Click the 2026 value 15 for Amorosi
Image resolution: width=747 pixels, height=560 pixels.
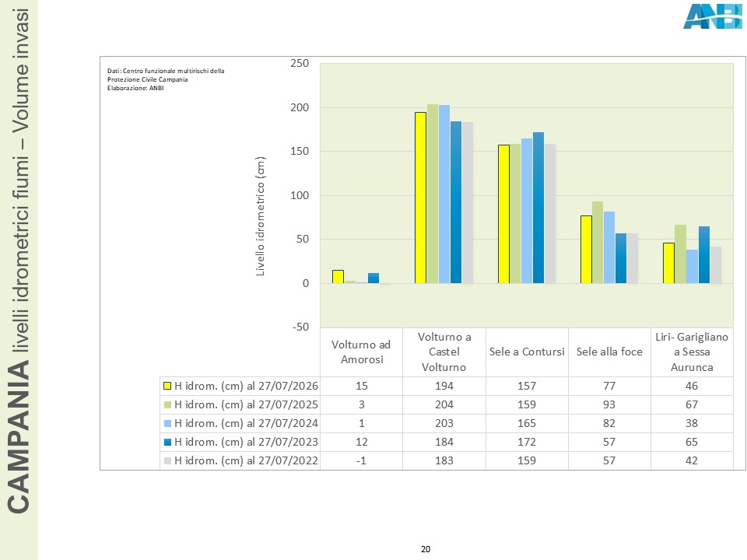[362, 386]
